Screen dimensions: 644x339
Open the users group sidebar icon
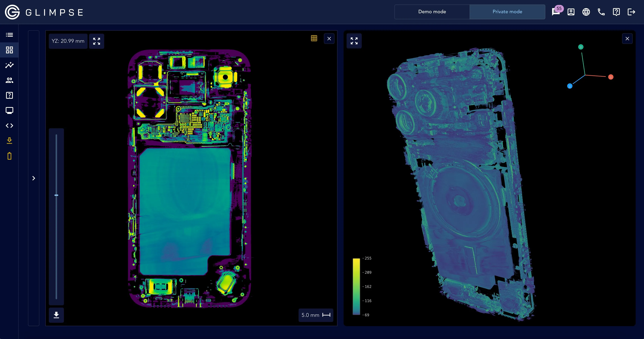[x=9, y=80]
